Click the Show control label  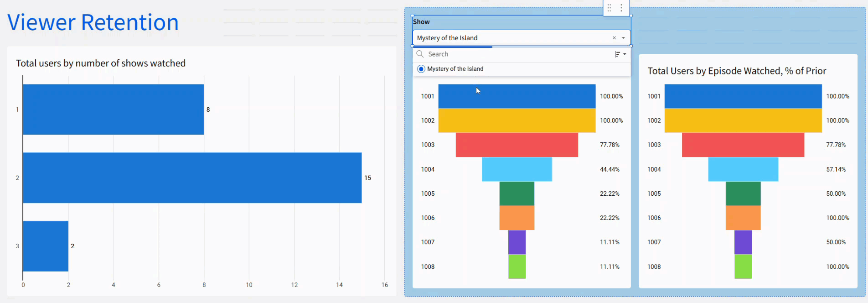[421, 22]
